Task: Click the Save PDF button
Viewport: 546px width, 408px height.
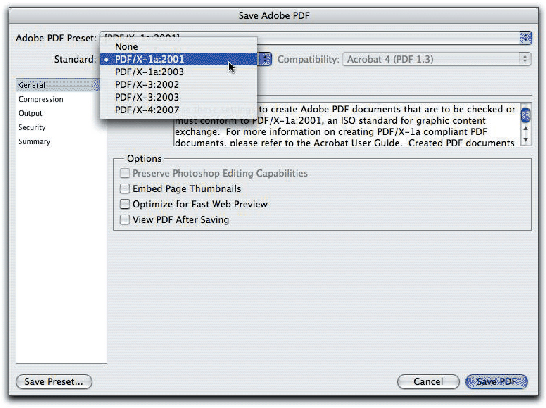Action: (x=497, y=382)
